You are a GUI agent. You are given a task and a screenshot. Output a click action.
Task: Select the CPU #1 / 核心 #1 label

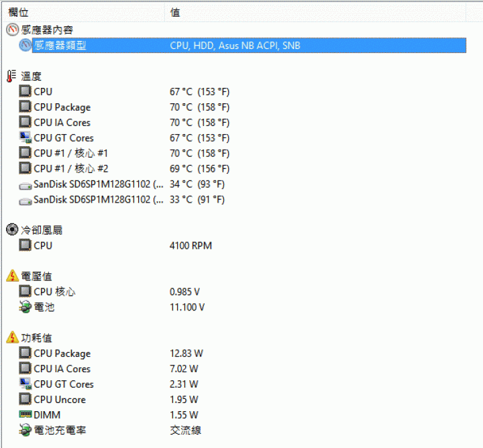click(x=71, y=153)
